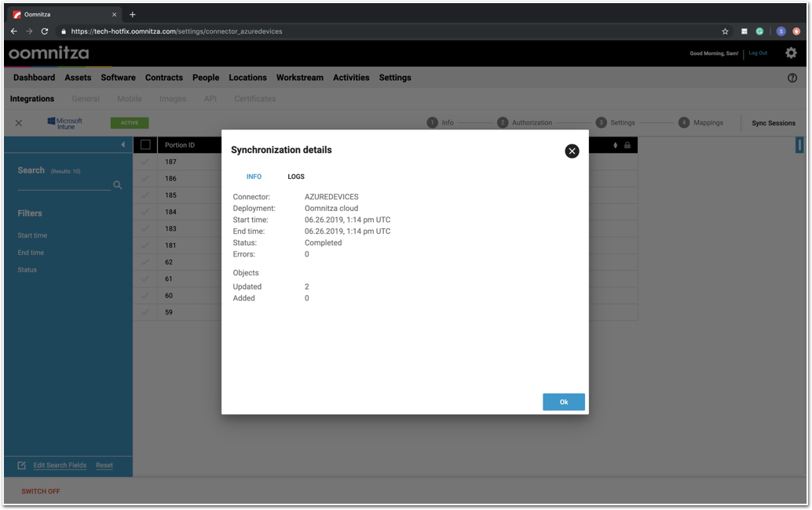Collapse the left search sidebar arrow

coord(123,145)
